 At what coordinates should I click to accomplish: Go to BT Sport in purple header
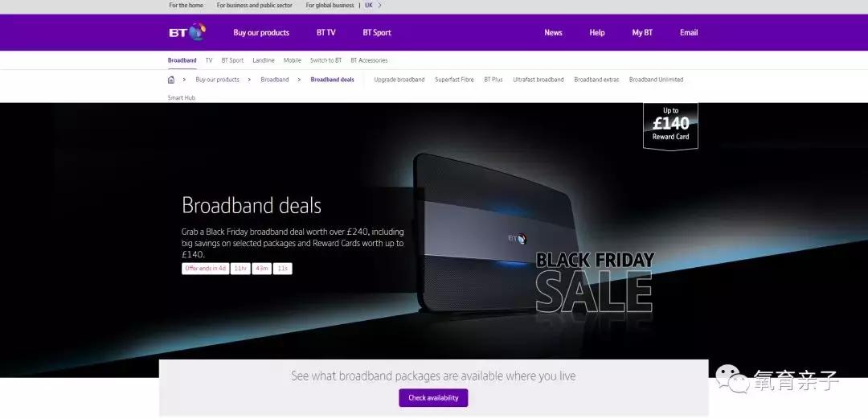click(377, 33)
